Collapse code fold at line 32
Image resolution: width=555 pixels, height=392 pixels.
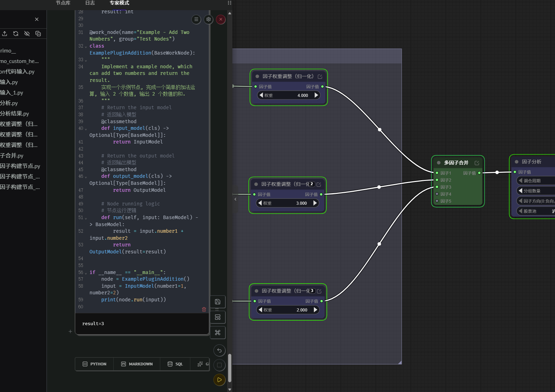86,47
